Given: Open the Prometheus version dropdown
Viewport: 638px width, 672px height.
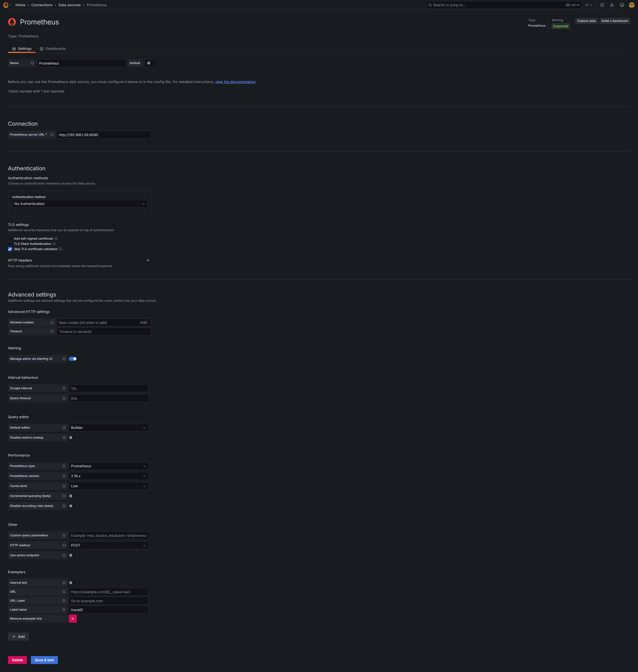Looking at the screenshot, I should pos(108,476).
